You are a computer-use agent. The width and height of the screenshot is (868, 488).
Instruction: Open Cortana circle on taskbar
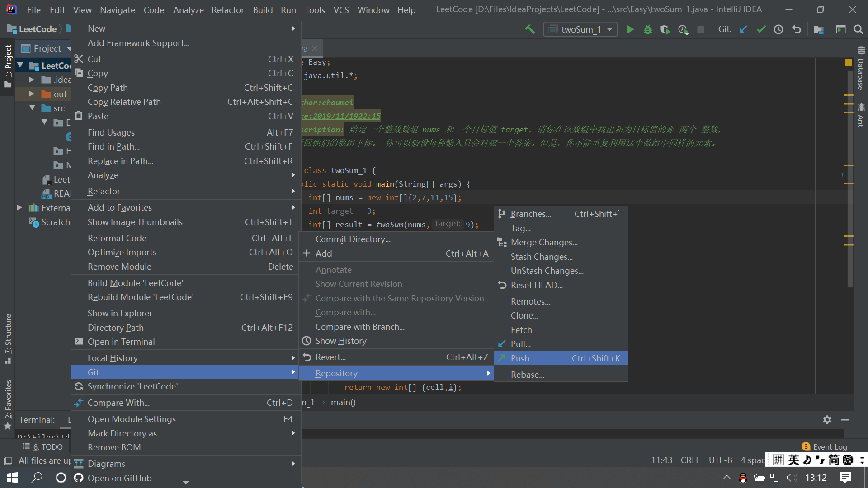pyautogui.click(x=61, y=478)
